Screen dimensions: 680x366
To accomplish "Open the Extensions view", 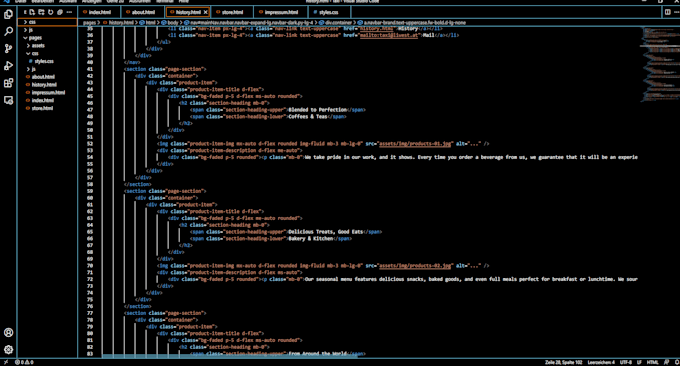I will point(8,83).
